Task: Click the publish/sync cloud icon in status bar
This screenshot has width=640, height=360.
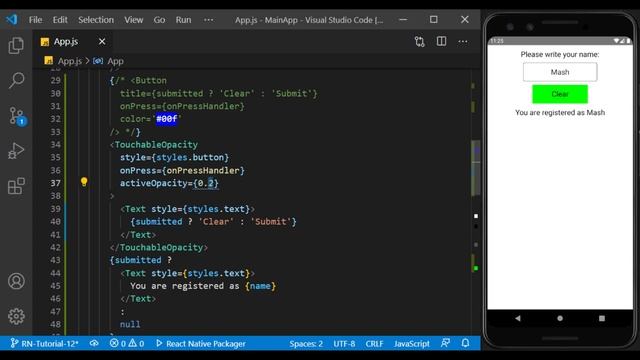Action: (94, 343)
